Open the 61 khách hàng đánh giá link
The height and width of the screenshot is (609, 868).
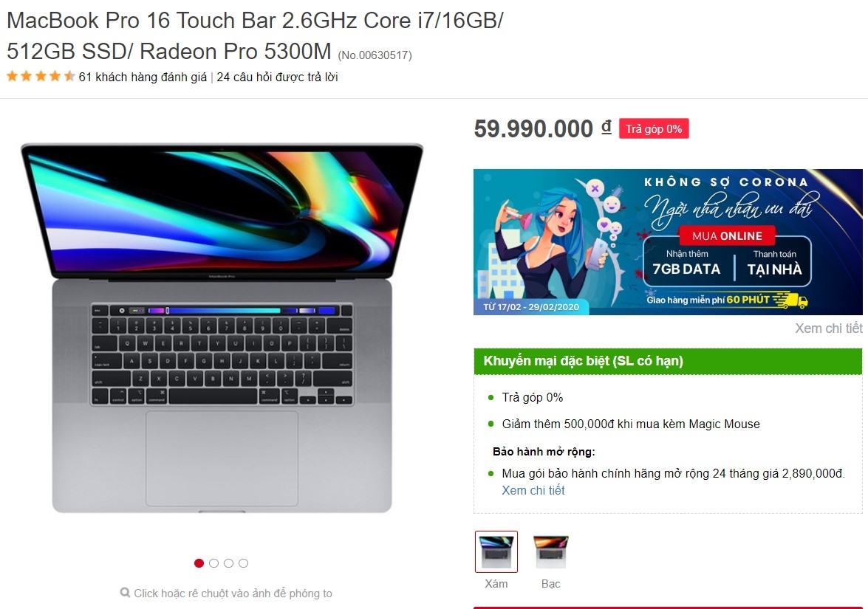143,77
